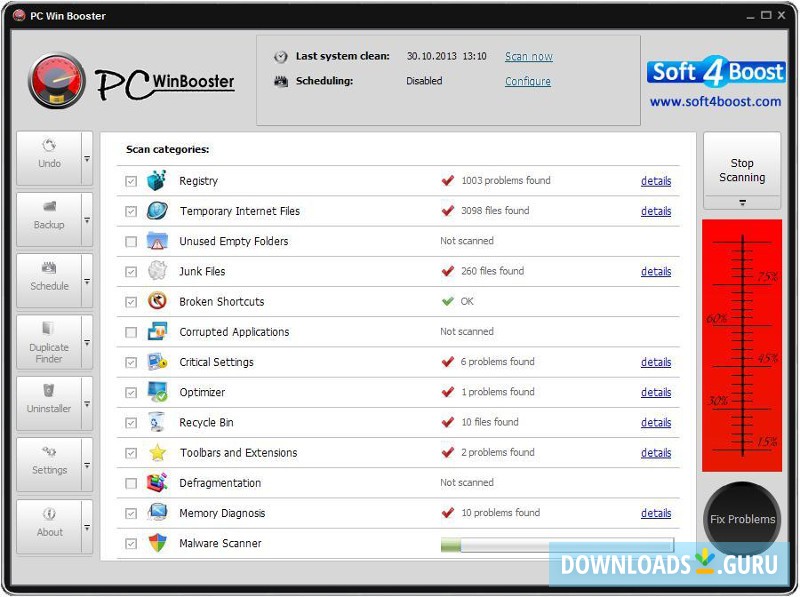Viewport: 800px width, 597px height.
Task: Click the Broken Shortcuts icon
Action: 157,301
